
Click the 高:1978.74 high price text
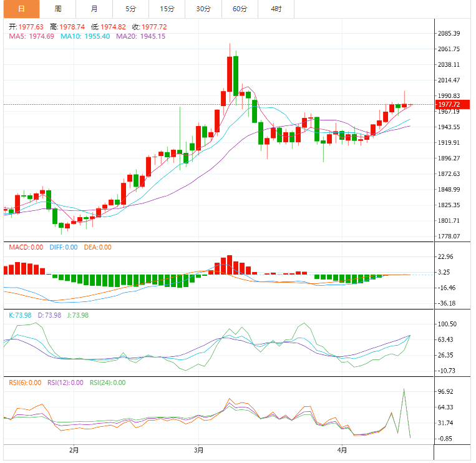tap(67, 27)
